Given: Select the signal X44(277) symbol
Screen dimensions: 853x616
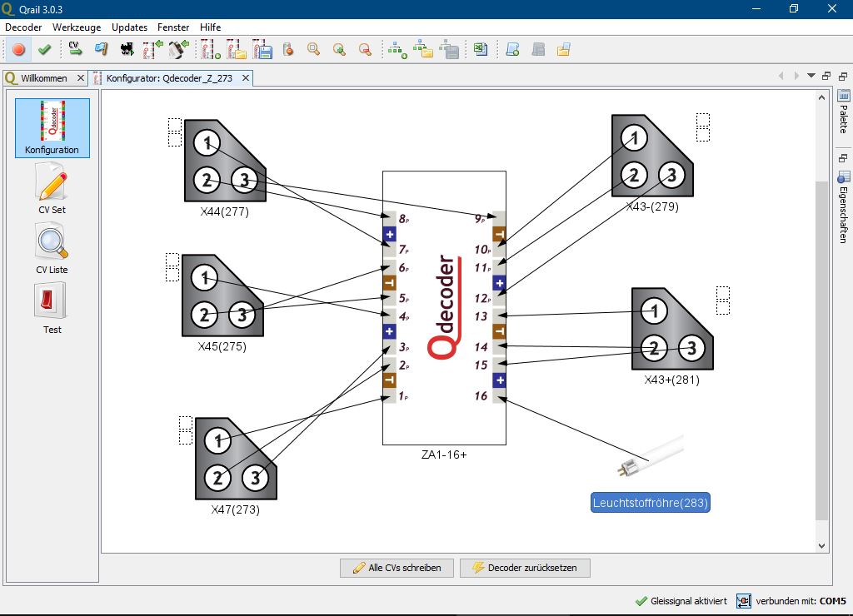Looking at the screenshot, I should click(x=225, y=161).
